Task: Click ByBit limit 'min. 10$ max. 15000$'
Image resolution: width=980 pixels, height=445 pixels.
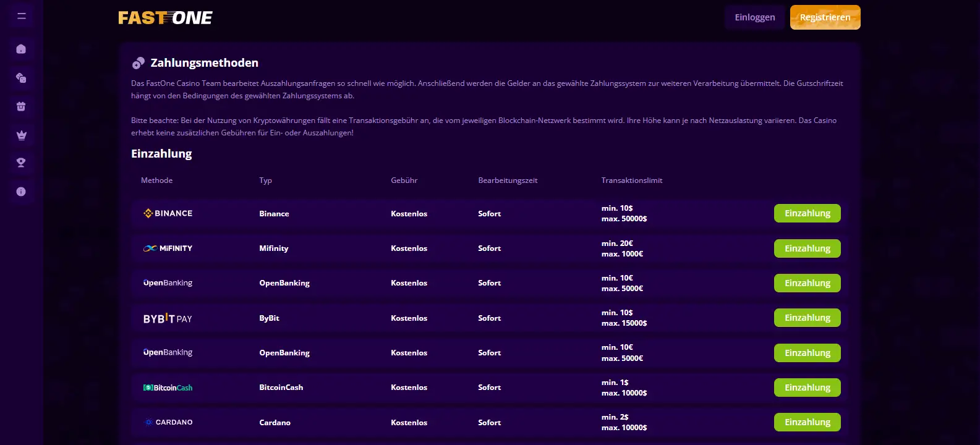Action: coord(624,318)
